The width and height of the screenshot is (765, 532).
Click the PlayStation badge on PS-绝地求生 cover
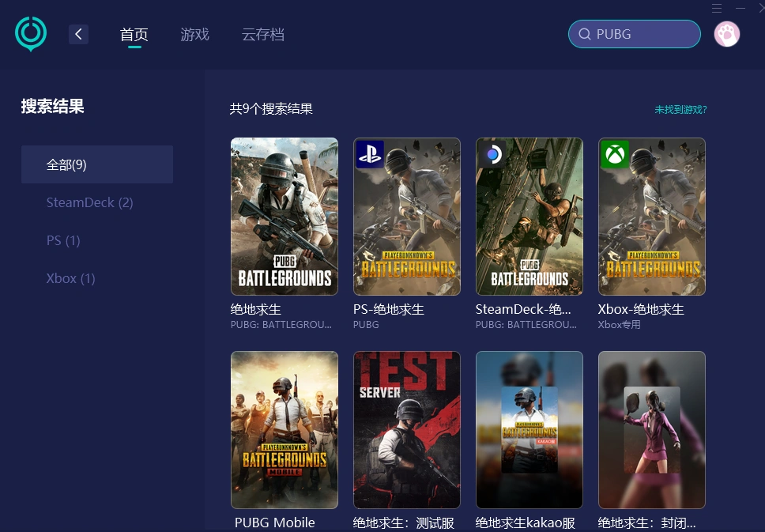[370, 154]
